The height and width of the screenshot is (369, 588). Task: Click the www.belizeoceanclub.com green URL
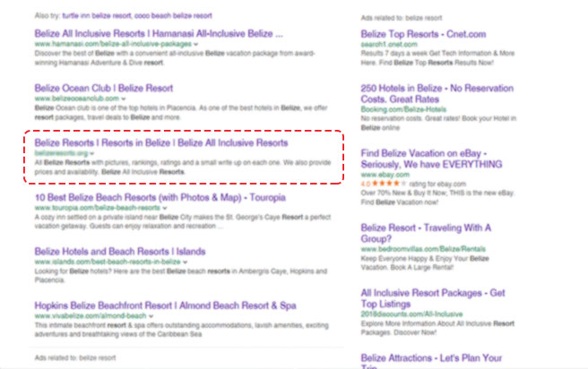point(77,99)
